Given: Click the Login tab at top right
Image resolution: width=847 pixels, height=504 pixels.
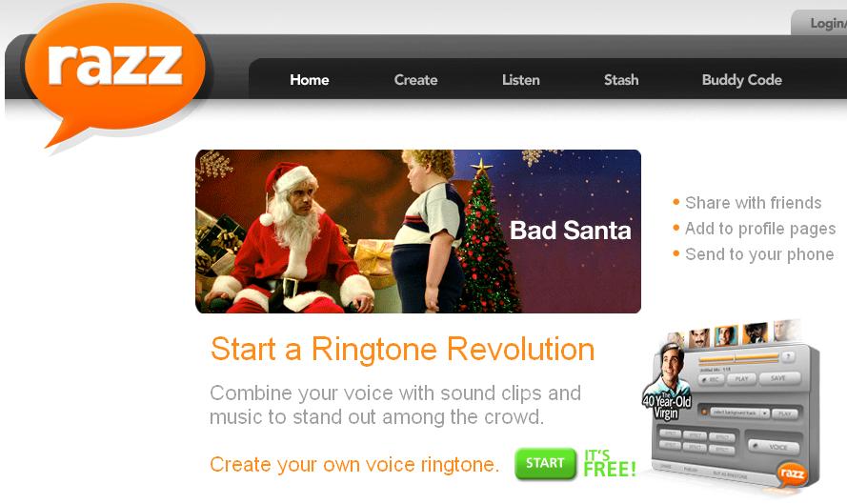Looking at the screenshot, I should point(820,23).
